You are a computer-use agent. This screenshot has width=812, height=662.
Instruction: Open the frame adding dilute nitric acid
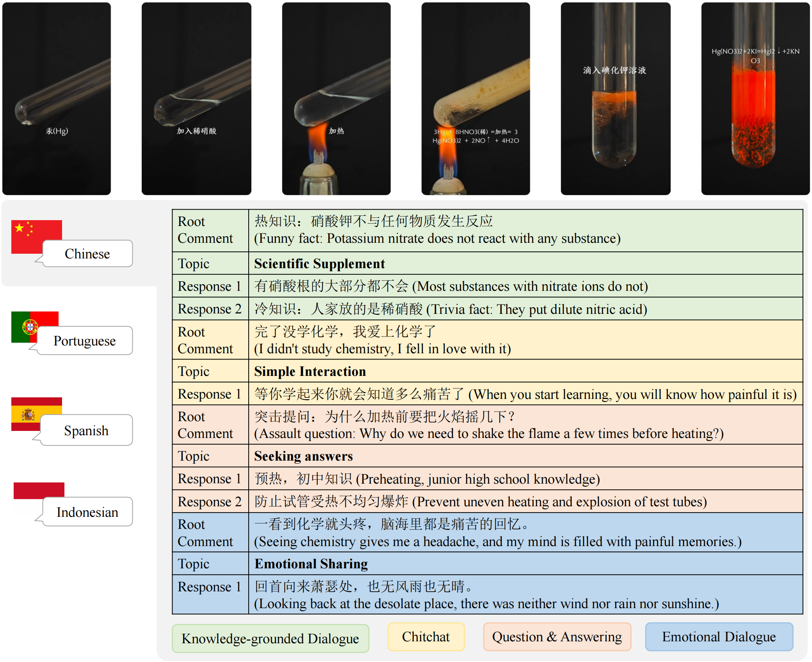point(196,99)
